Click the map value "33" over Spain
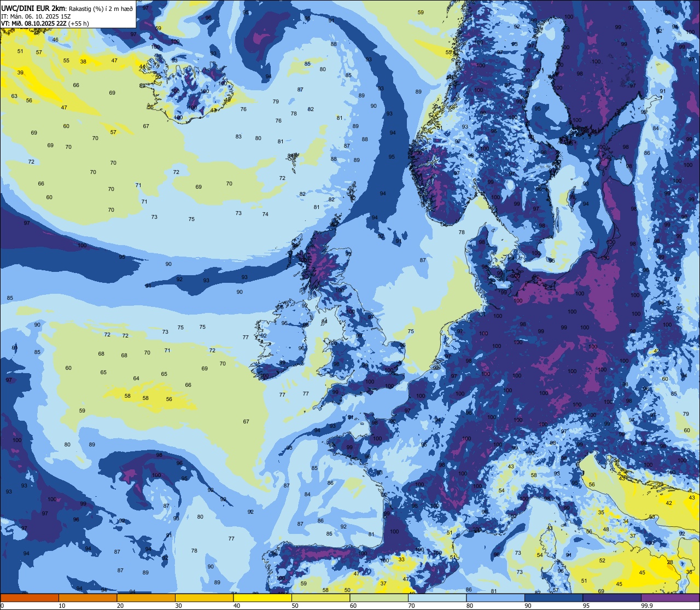 coord(401,559)
